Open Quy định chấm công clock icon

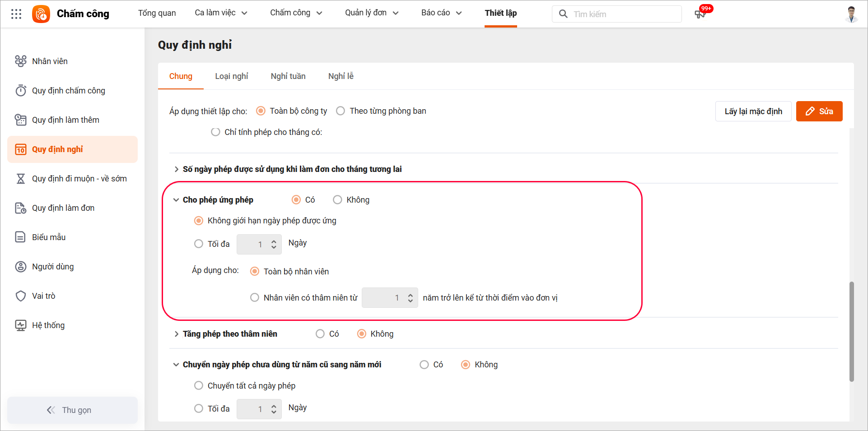(21, 91)
